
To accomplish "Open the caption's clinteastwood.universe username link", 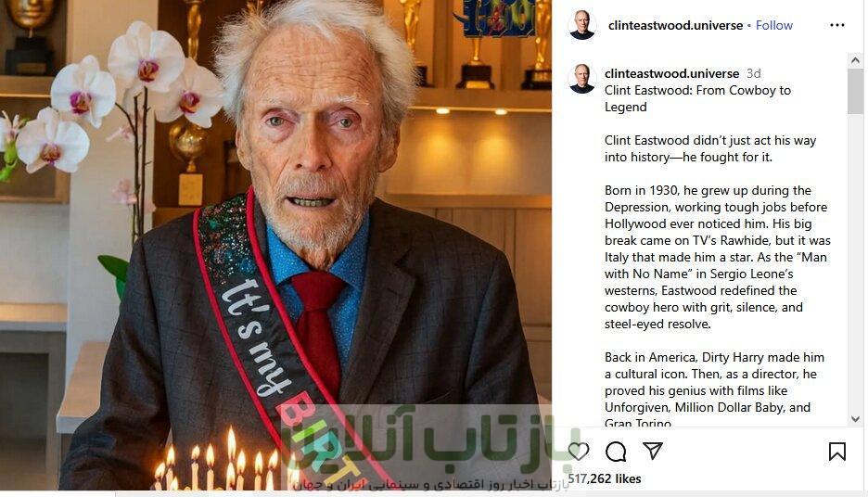I will [671, 73].
